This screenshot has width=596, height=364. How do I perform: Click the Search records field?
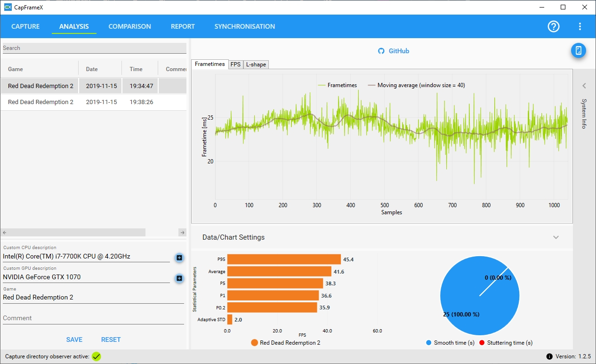(94, 48)
